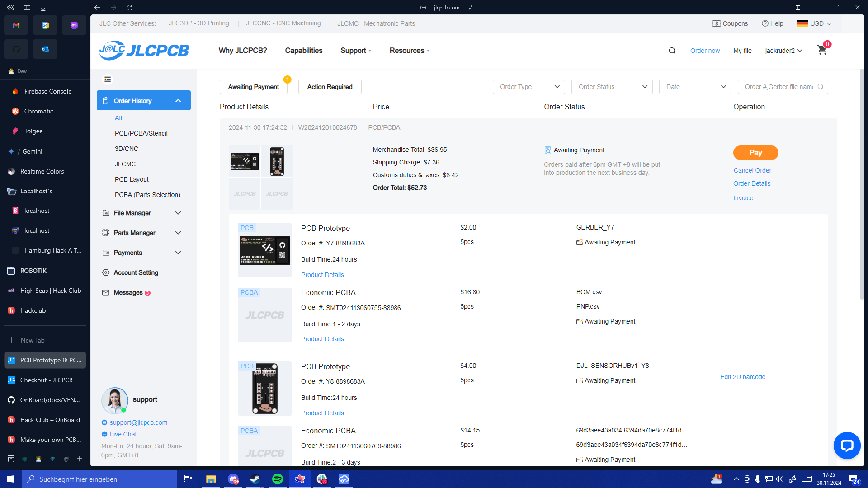The width and height of the screenshot is (868, 488).
Task: Click Account Setting sidebar icon
Action: [106, 272]
